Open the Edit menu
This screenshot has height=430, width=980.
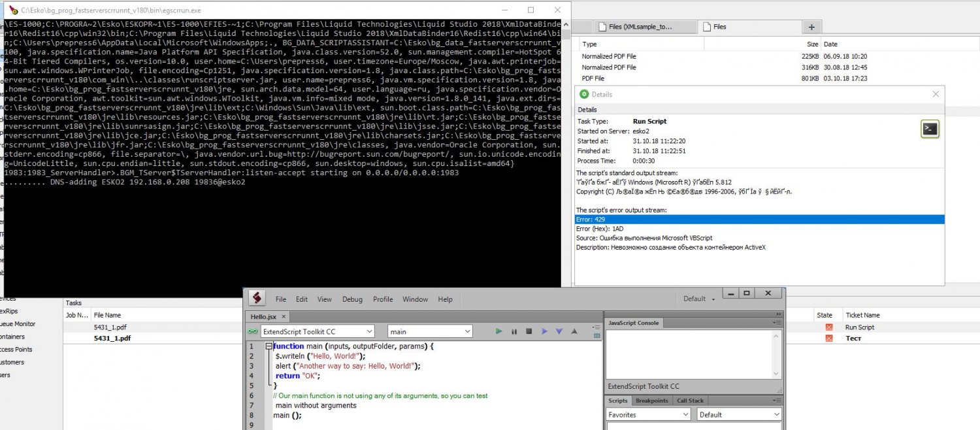tap(302, 299)
